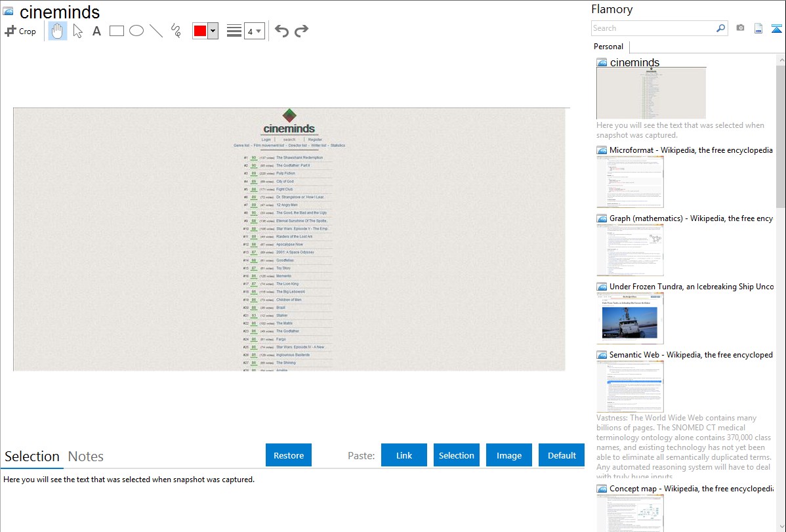Switch to the Notes tab
This screenshot has height=532, width=786.
[x=86, y=457]
